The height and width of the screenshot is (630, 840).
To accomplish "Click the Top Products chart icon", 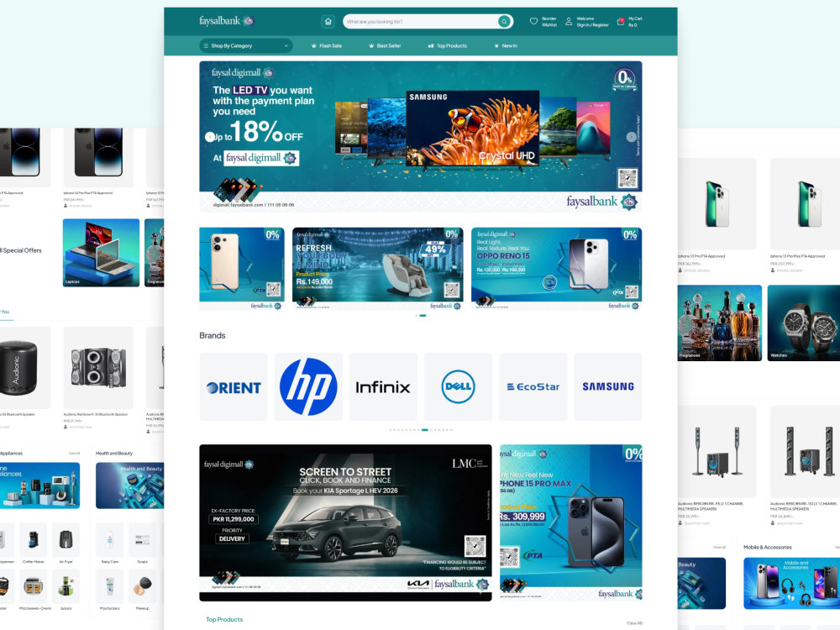I will tap(431, 46).
